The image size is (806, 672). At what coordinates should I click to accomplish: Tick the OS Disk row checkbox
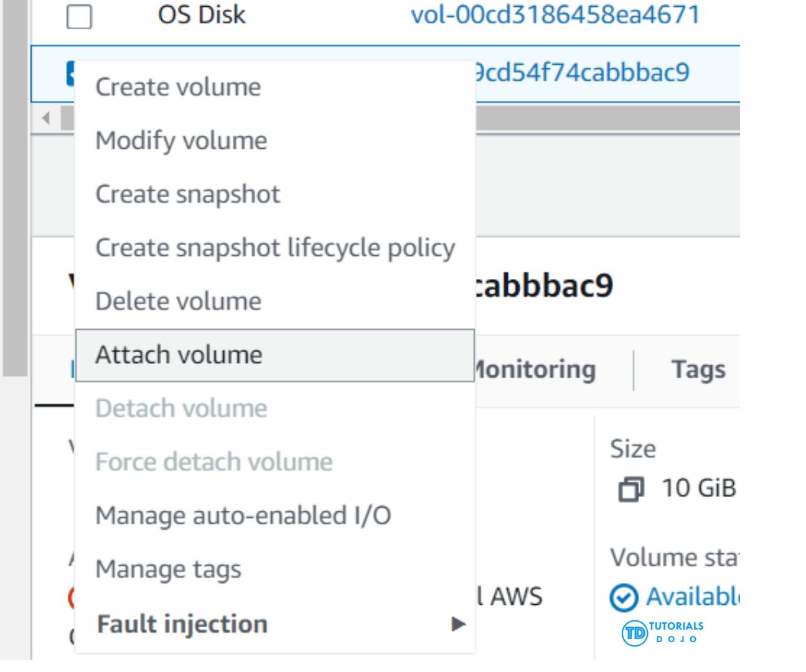(79, 16)
